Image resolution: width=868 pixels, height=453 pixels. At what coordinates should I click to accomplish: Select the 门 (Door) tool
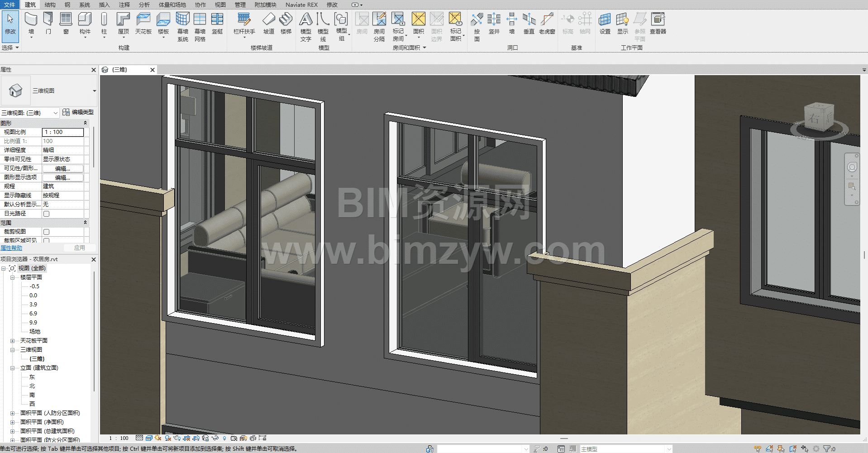tap(48, 24)
